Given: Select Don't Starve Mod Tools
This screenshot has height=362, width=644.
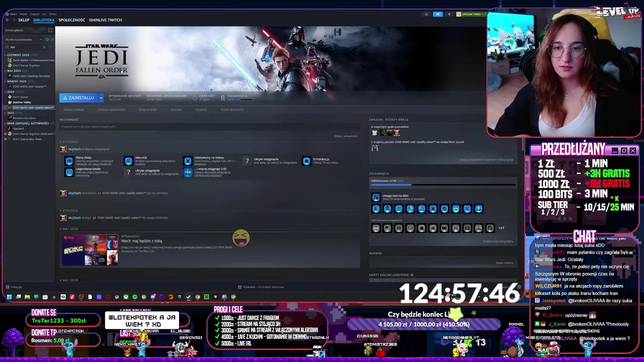Looking at the screenshot, I should click(x=27, y=139).
